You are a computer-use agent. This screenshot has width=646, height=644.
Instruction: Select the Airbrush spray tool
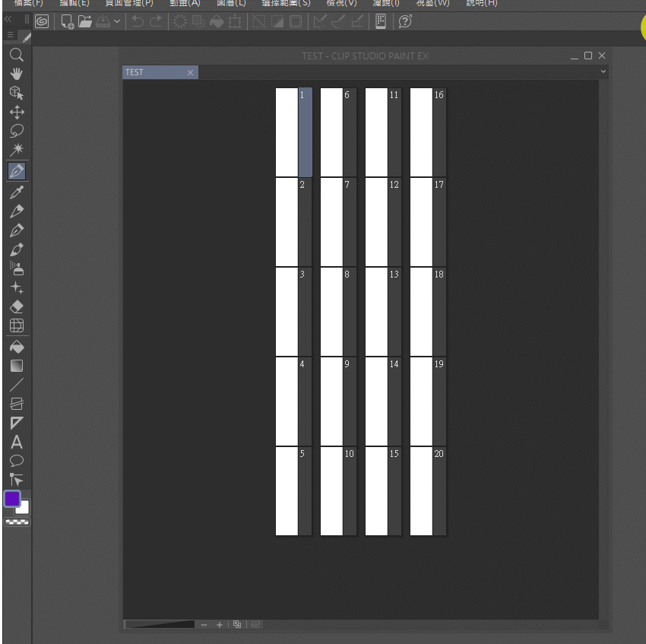tap(17, 268)
